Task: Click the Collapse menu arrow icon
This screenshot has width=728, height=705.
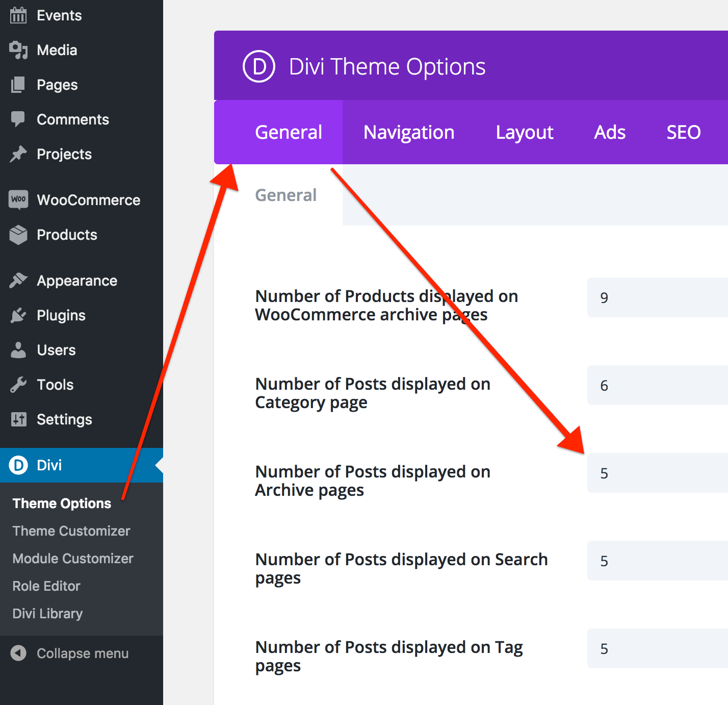Action: coord(18,653)
